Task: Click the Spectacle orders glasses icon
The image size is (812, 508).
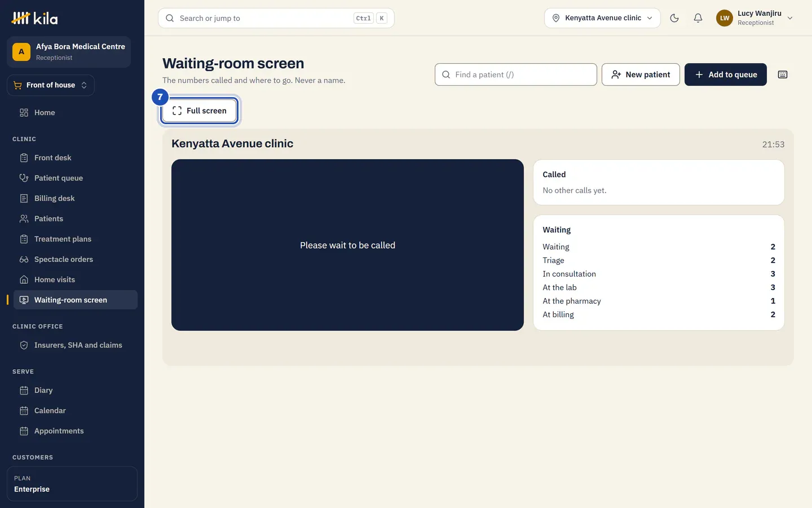Action: click(24, 259)
